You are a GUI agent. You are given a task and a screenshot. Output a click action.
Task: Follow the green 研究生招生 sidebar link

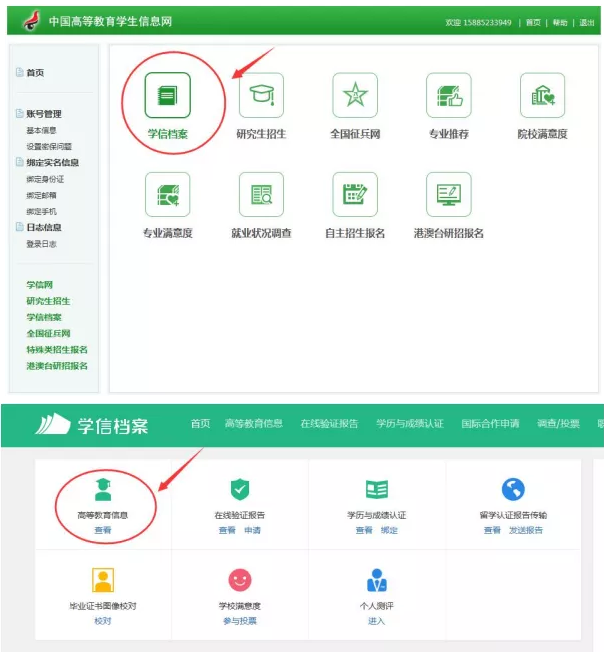[49, 301]
